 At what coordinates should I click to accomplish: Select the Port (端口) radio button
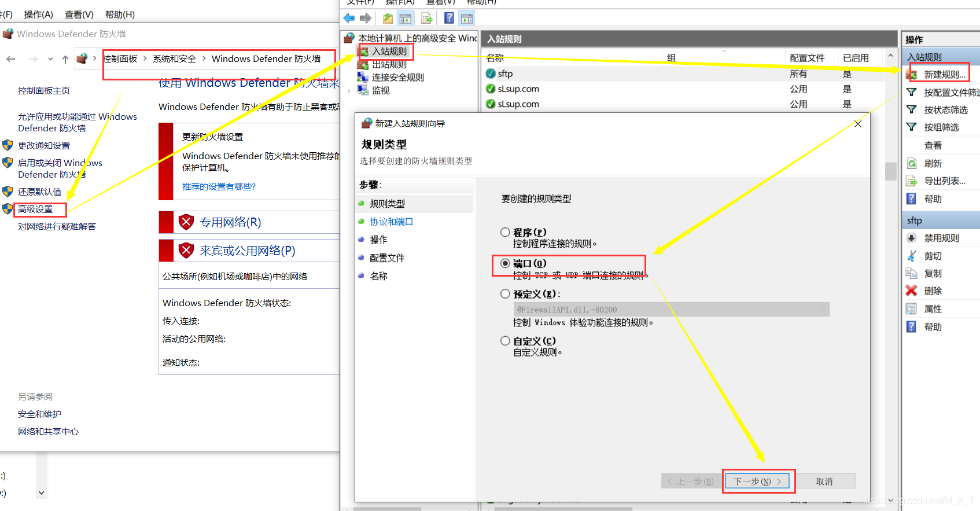coord(505,263)
